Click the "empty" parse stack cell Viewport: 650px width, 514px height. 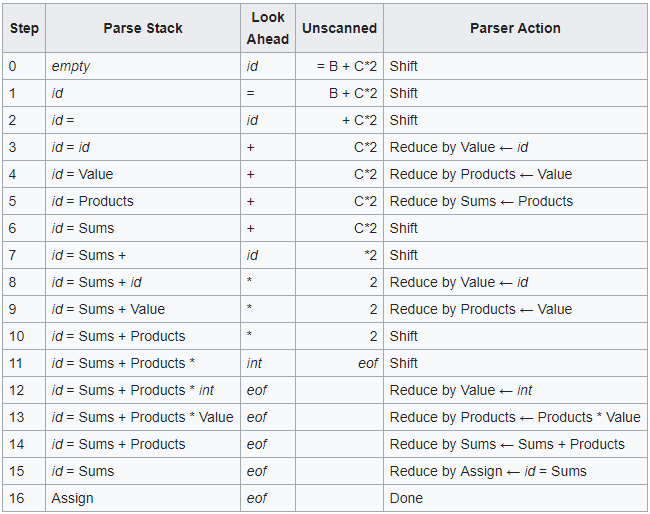(71, 66)
